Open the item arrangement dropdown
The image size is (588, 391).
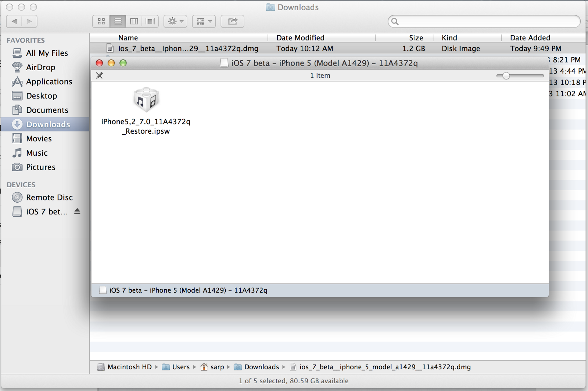[204, 21]
